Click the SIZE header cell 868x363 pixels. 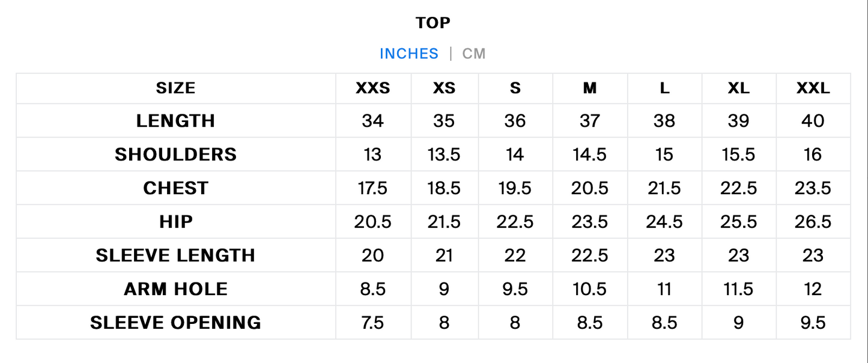tap(175, 88)
